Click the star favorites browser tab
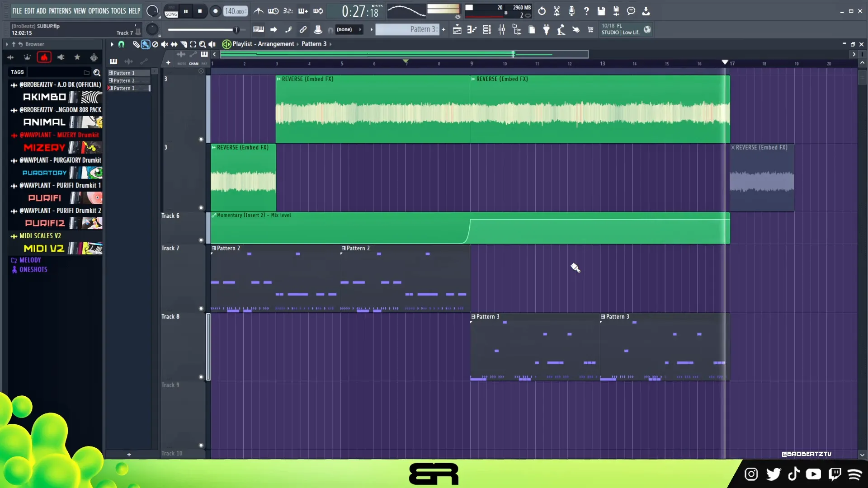This screenshot has height=488, width=868. tap(77, 57)
